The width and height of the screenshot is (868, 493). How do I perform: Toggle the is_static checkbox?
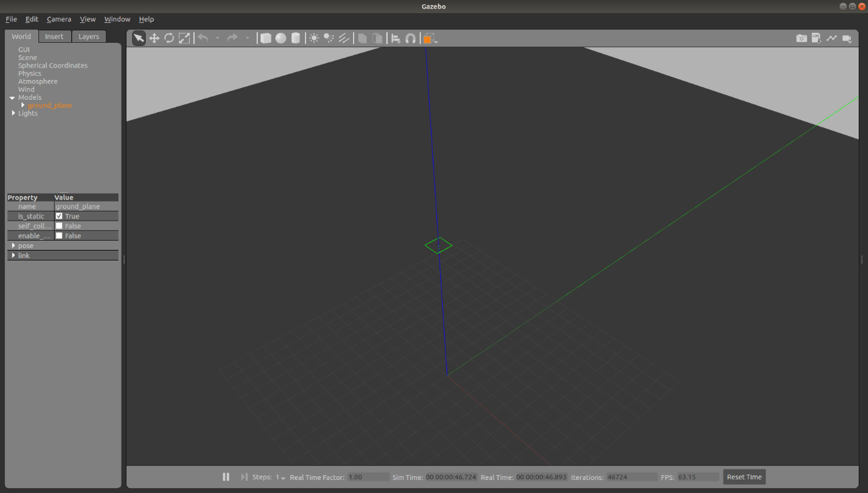59,216
